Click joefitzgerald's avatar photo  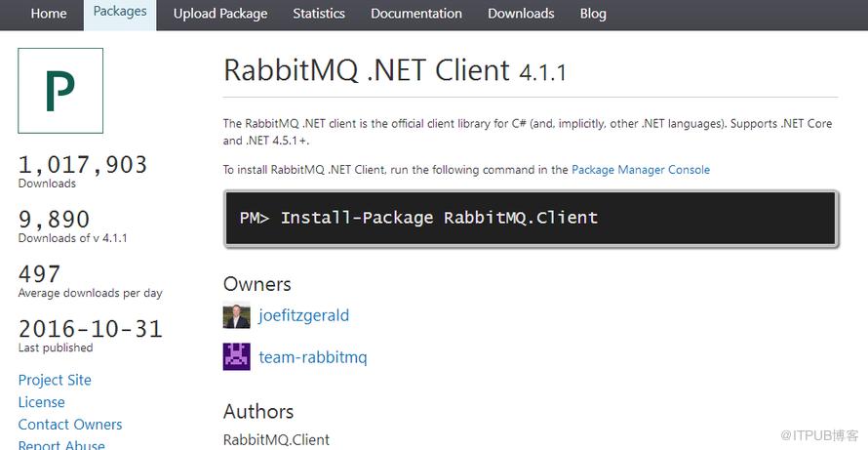pyautogui.click(x=236, y=315)
